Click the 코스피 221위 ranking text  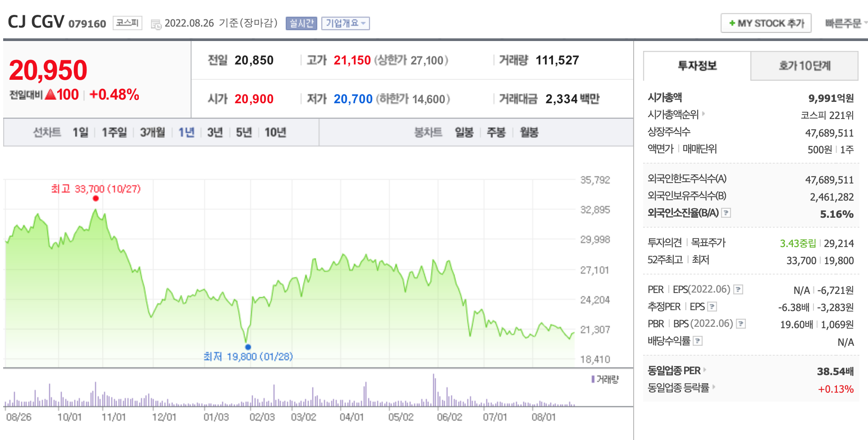(x=827, y=115)
